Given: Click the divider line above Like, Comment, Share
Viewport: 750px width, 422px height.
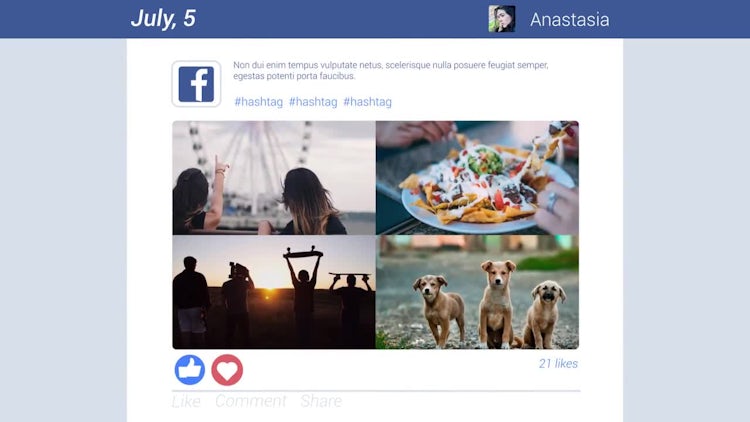Looking at the screenshot, I should click(x=376, y=391).
